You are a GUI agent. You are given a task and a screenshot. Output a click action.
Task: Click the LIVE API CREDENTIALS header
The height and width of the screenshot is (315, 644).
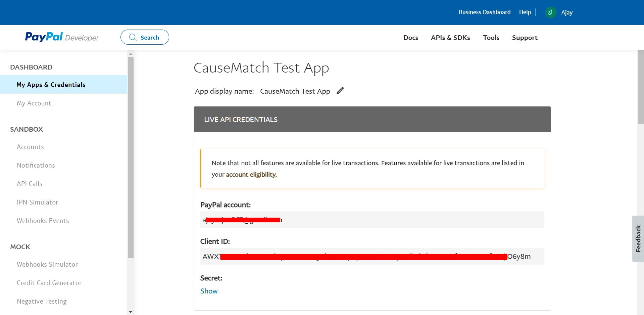pos(372,119)
